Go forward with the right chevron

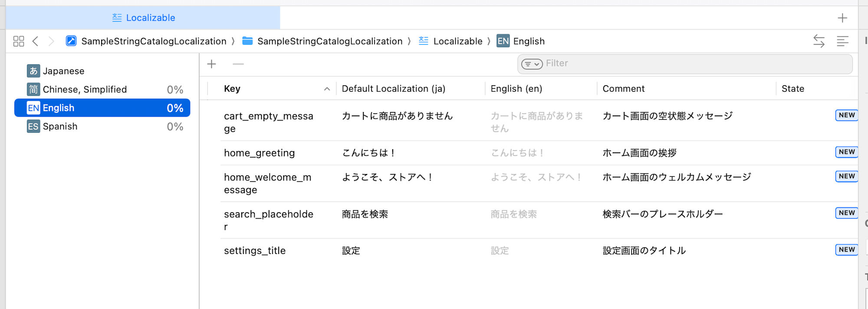tap(51, 41)
